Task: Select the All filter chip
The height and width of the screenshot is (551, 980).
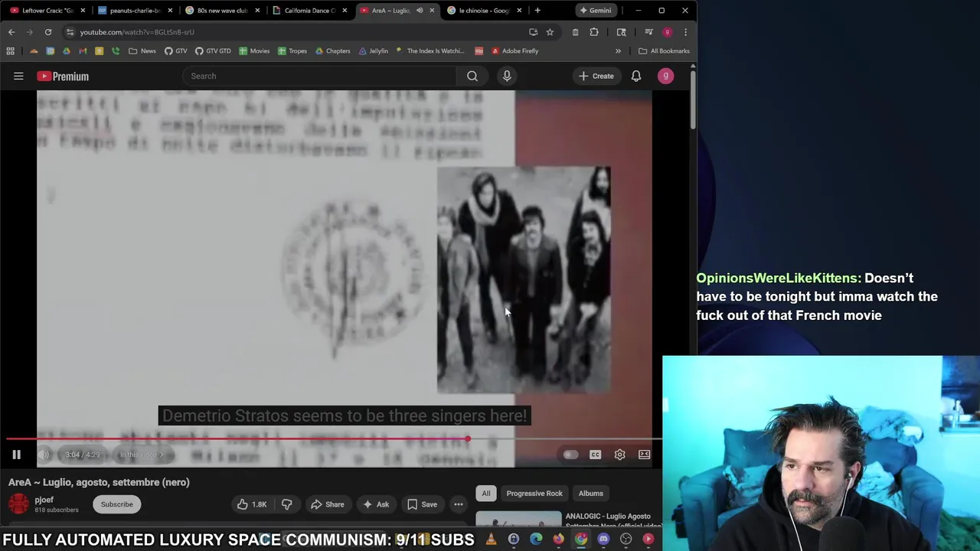Action: (485, 494)
